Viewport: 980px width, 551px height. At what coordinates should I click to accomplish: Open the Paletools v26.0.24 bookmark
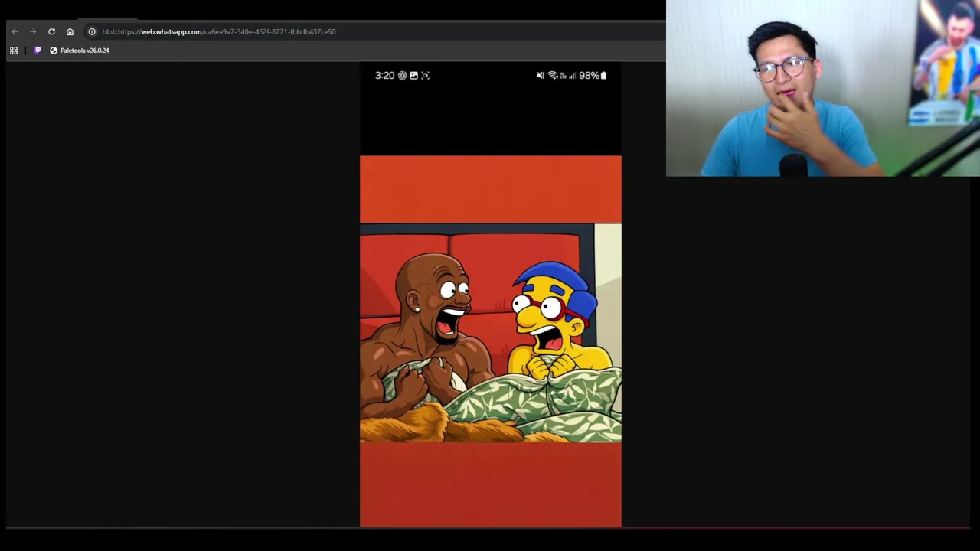(x=80, y=51)
